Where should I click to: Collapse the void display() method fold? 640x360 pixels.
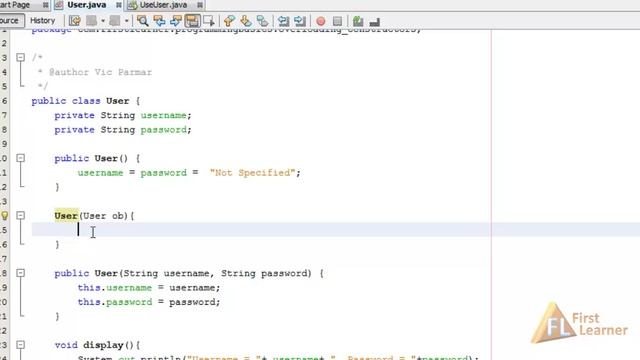[x=20, y=345]
